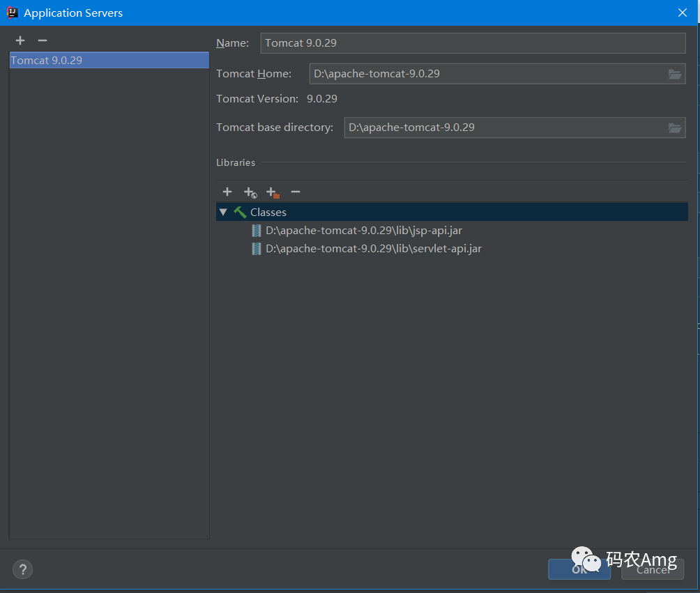The image size is (700, 593).
Task: Select the Classes node
Action: tap(452, 212)
